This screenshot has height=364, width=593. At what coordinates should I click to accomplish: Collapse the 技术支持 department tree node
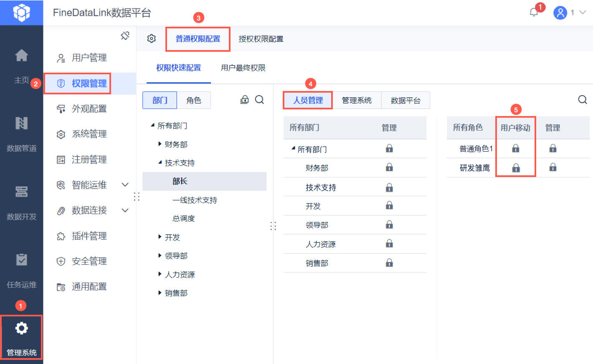(160, 162)
